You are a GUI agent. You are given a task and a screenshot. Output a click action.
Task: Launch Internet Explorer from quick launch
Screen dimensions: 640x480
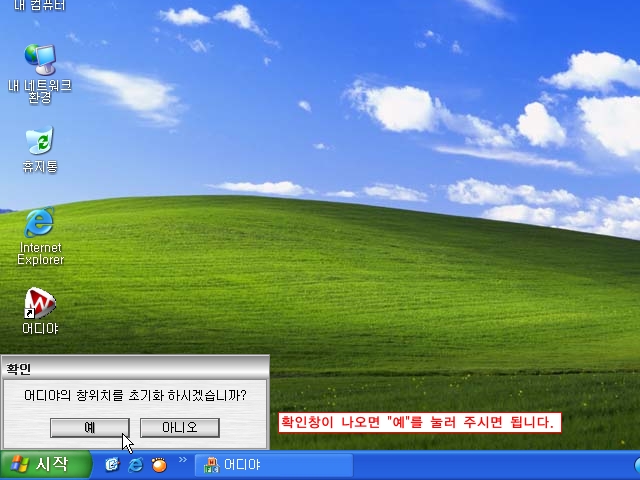pyautogui.click(x=136, y=465)
